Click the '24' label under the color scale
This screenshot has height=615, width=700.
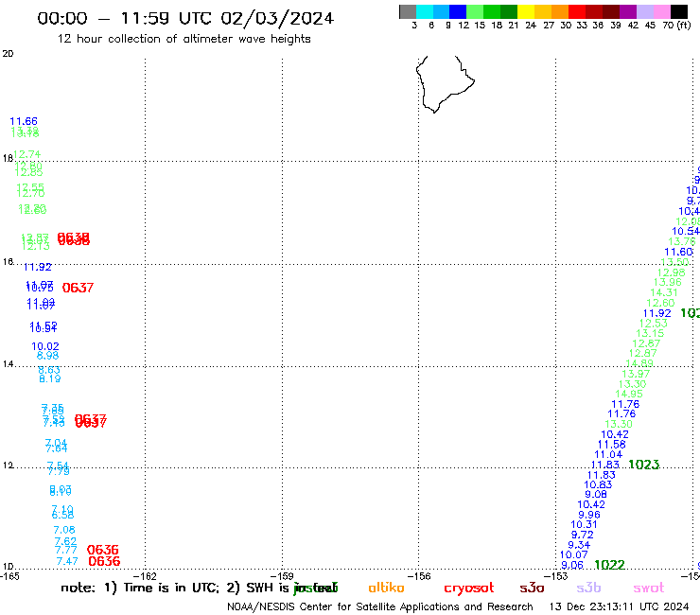[531, 25]
